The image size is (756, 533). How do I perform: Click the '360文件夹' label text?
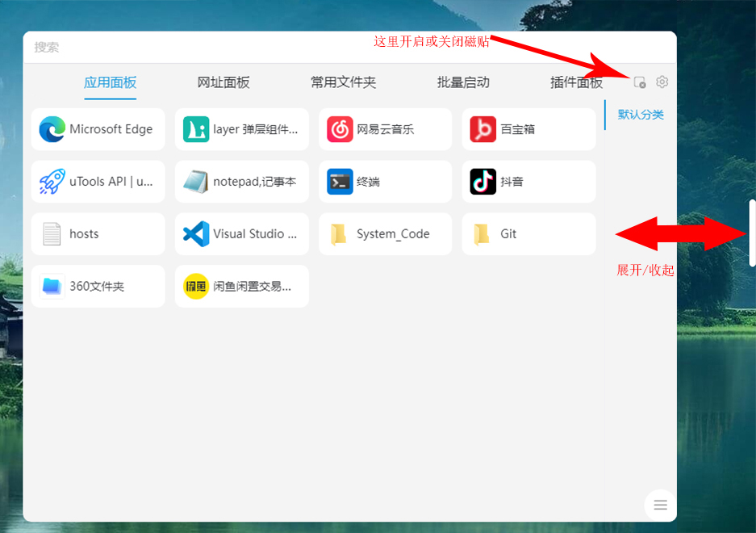point(97,287)
